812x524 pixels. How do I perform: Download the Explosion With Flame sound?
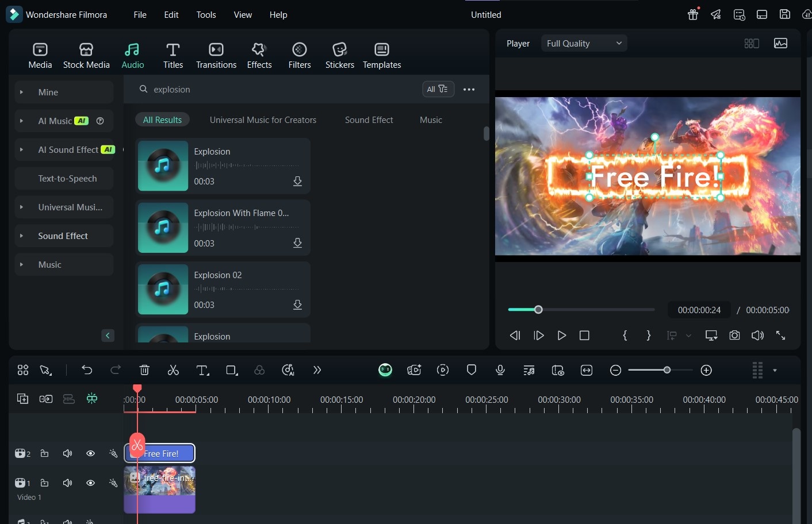(x=297, y=243)
